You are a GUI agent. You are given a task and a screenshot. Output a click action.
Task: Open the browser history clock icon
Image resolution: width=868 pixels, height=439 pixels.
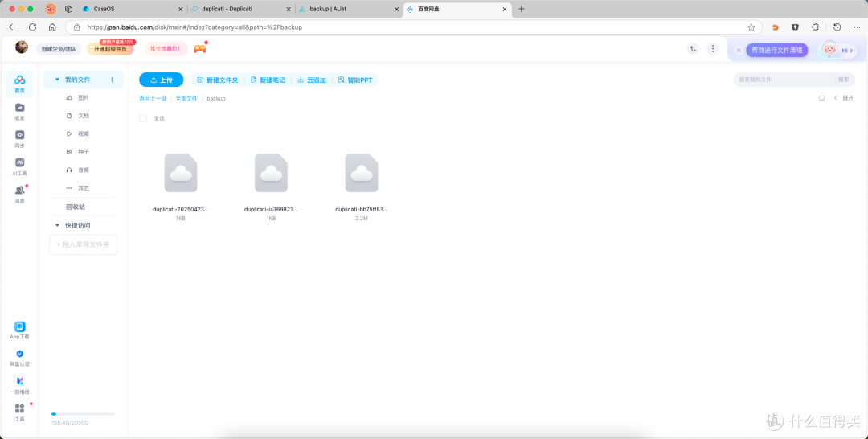click(x=837, y=27)
